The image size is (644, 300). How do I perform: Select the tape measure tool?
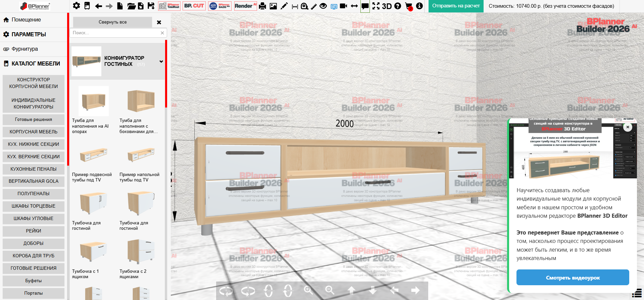point(304,6)
